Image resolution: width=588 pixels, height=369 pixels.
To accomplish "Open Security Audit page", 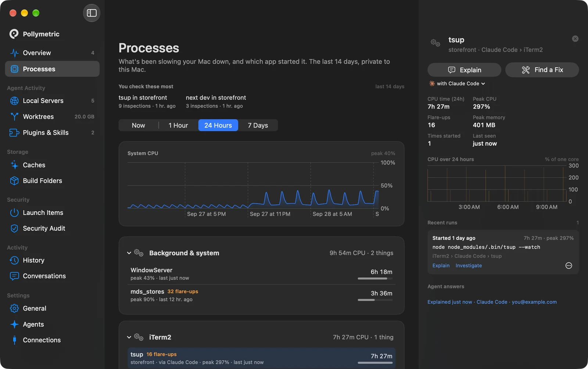I will (x=52, y=228).
